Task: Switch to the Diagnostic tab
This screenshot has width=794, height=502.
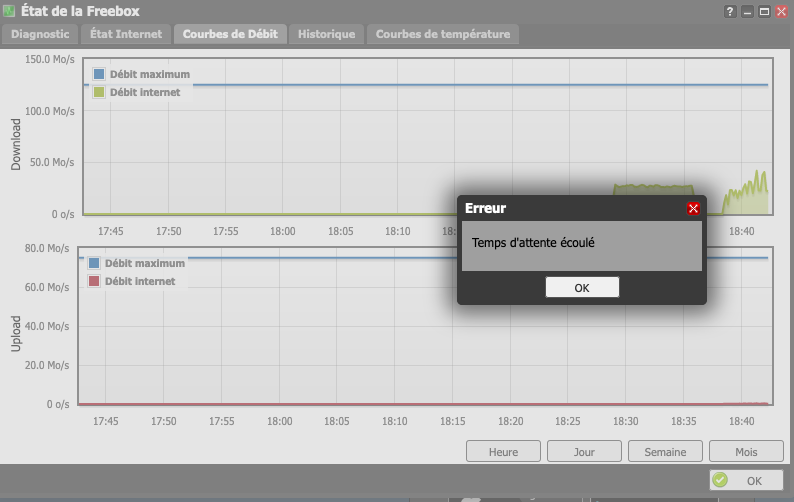Action: click(x=40, y=34)
